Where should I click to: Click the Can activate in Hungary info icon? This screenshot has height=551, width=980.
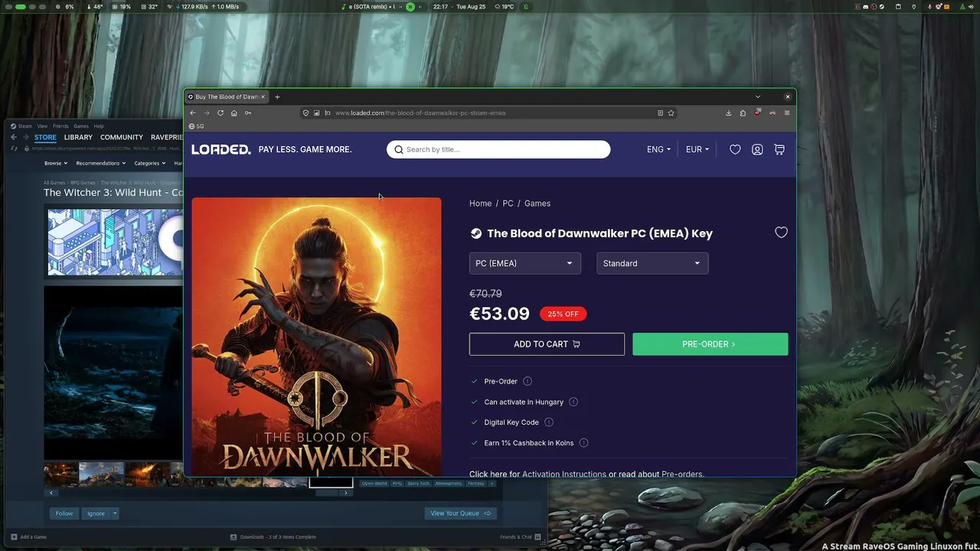(x=573, y=402)
